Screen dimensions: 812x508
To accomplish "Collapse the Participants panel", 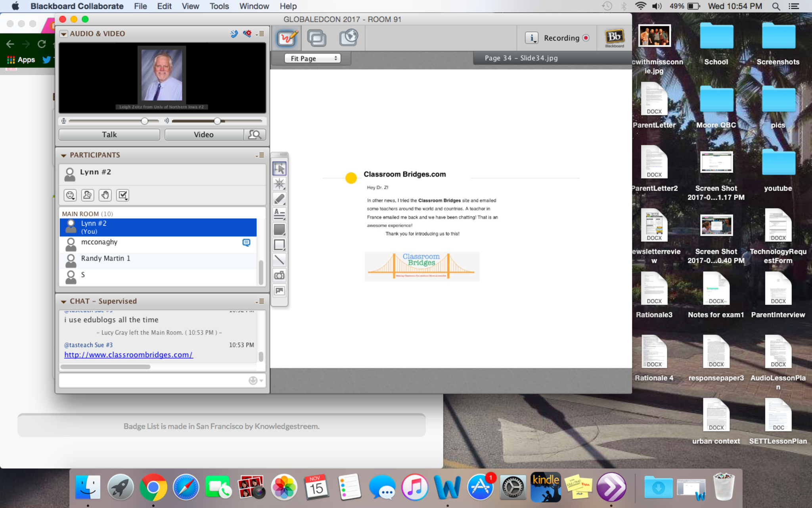I will (x=63, y=156).
